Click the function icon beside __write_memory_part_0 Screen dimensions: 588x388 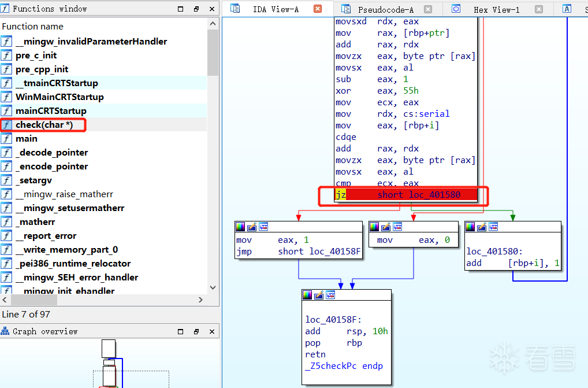coord(7,250)
